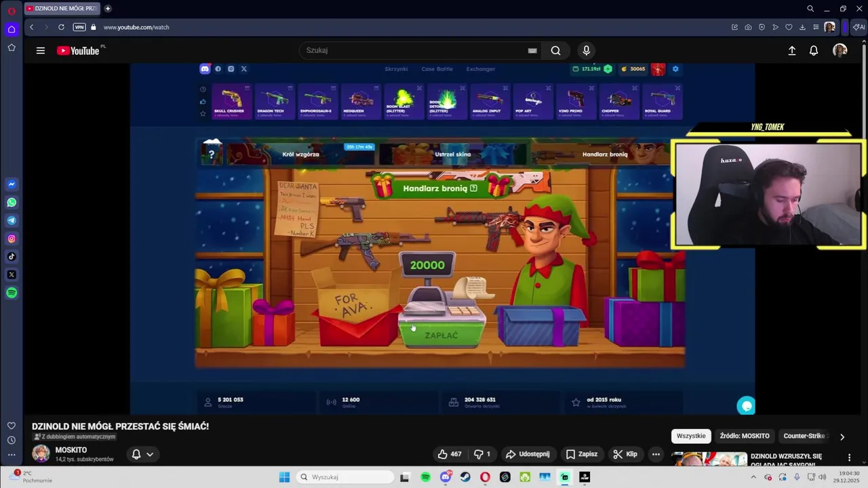Open Spotify from the taskbar
Viewport: 868px width, 488px height.
pyautogui.click(x=425, y=477)
